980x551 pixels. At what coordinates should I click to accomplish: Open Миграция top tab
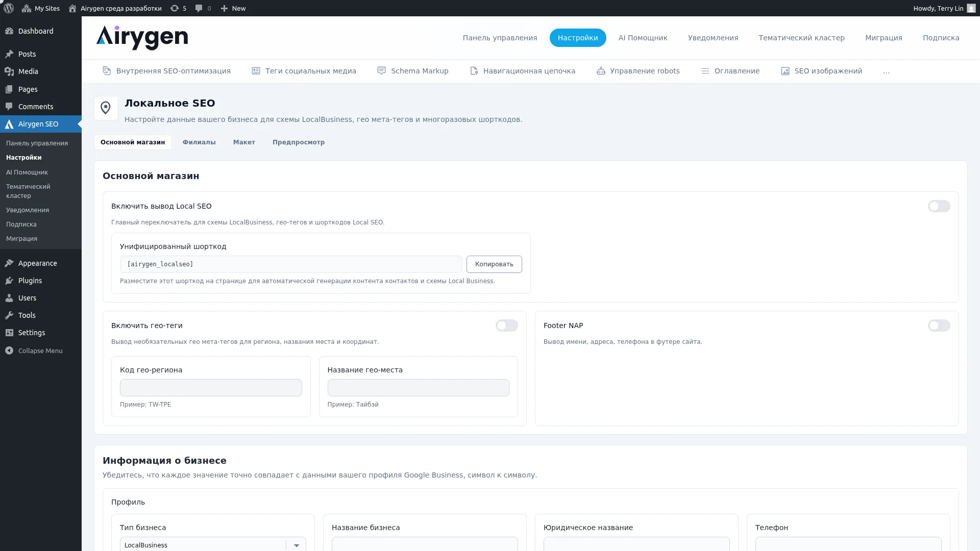[x=884, y=38]
